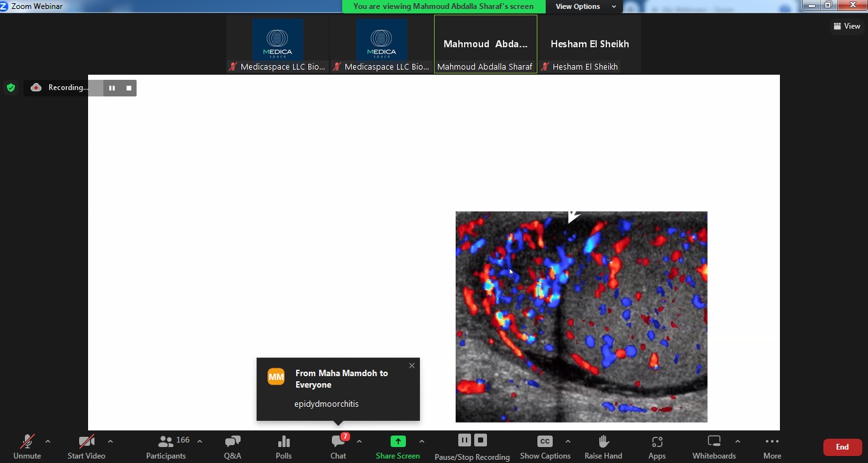Expand audio options arrow beside Unmute

click(48, 441)
